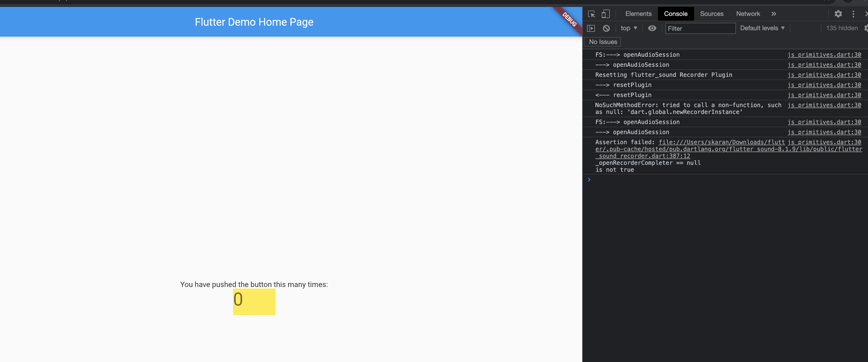Image resolution: width=868 pixels, height=362 pixels.
Task: Click the console Filter input field
Action: (x=700, y=28)
